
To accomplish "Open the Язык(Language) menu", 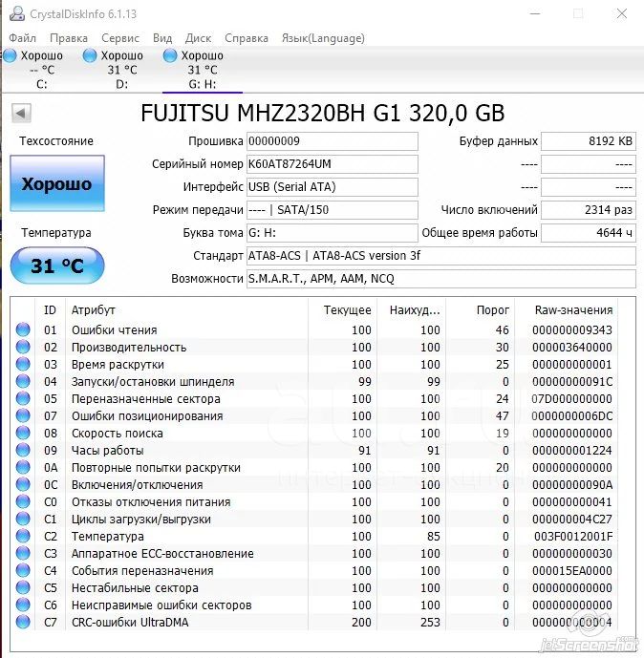I will point(323,38).
